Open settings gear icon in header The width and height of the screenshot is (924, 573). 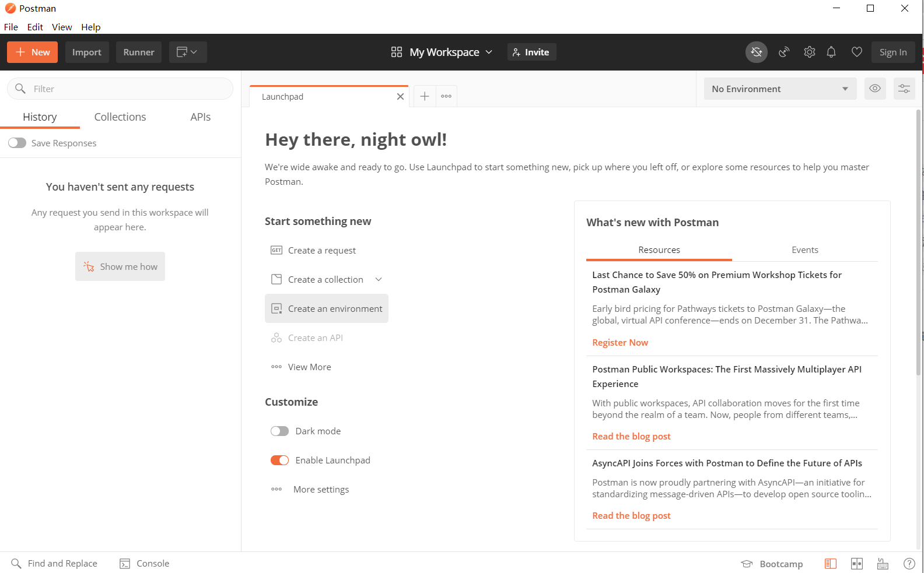pos(810,52)
